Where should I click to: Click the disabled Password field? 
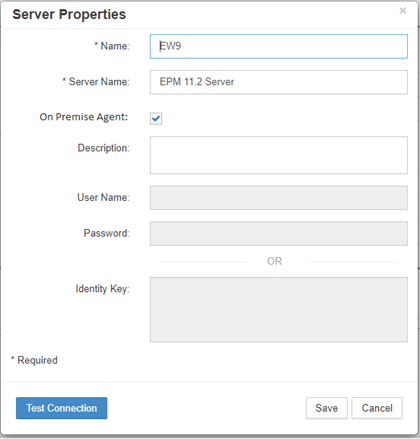tap(279, 233)
